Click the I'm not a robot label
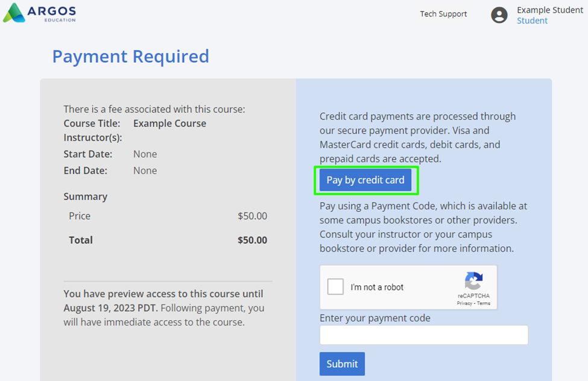Viewport: 588px width, 381px height. 377,287
